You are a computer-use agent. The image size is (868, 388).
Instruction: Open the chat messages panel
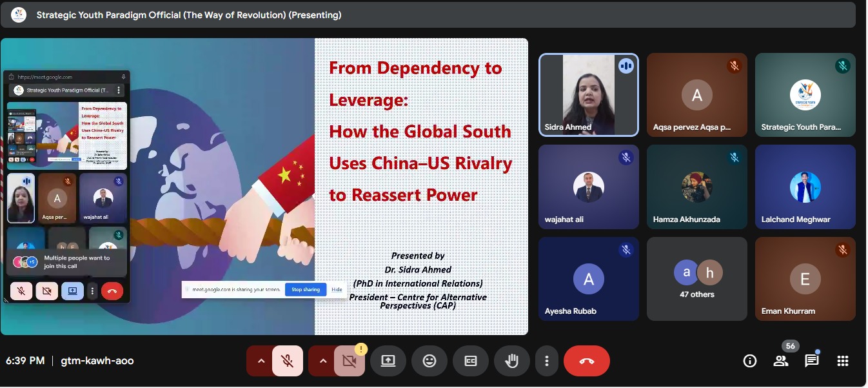point(811,361)
